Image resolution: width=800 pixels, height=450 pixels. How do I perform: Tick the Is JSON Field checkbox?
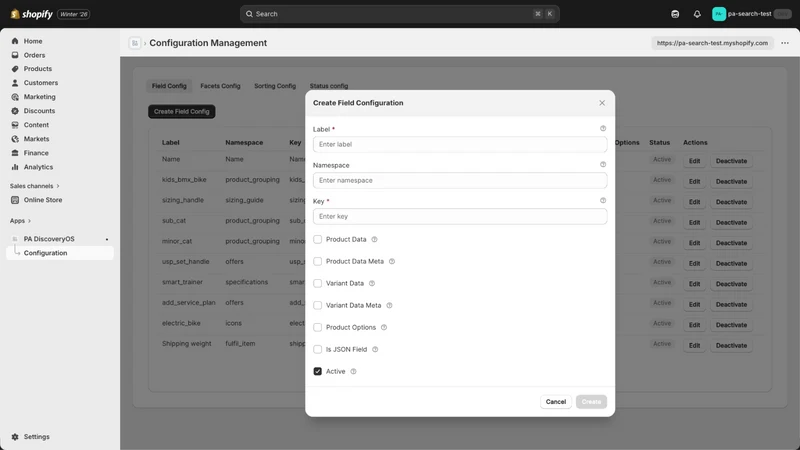point(317,349)
